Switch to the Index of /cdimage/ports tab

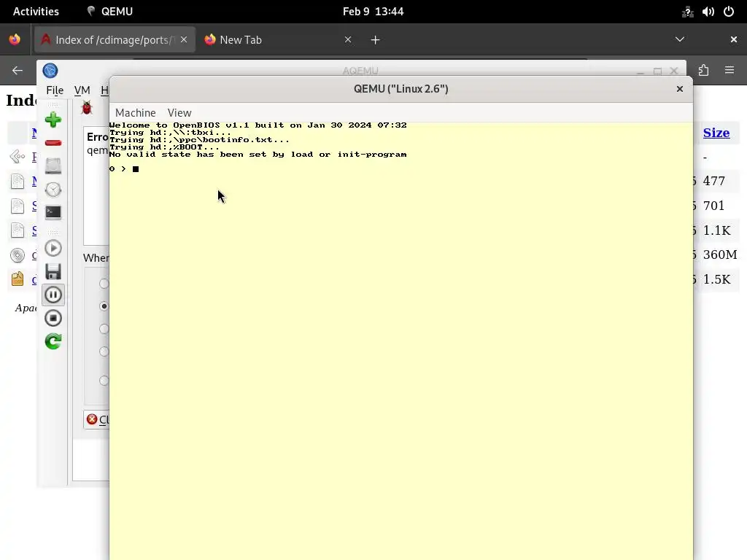tap(115, 40)
